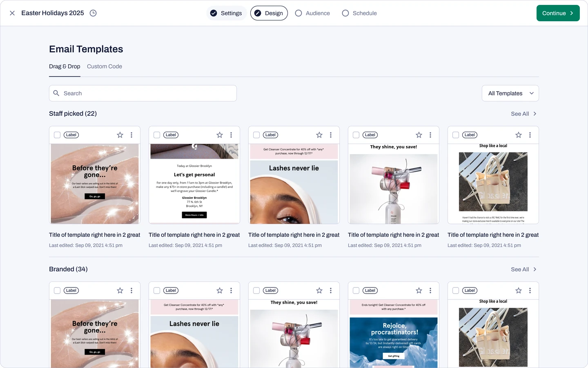The width and height of the screenshot is (588, 368).
Task: Select the 'Let's get personal' template checkbox
Action: (x=157, y=135)
